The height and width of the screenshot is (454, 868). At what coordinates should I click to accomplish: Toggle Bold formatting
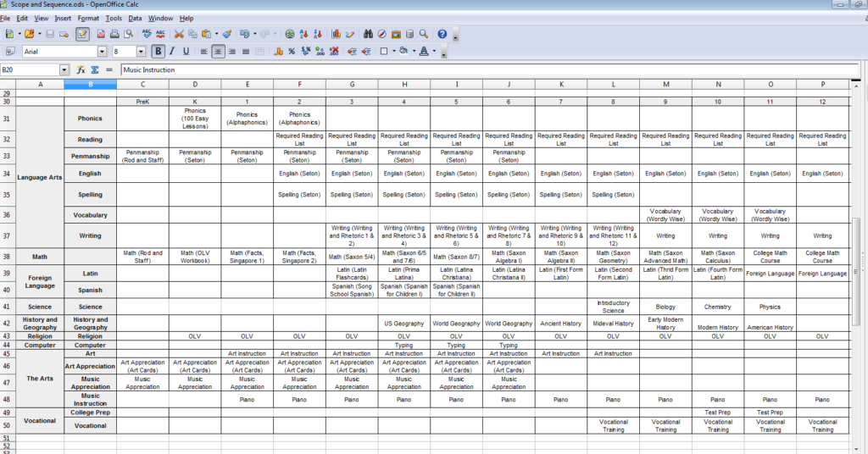[159, 52]
